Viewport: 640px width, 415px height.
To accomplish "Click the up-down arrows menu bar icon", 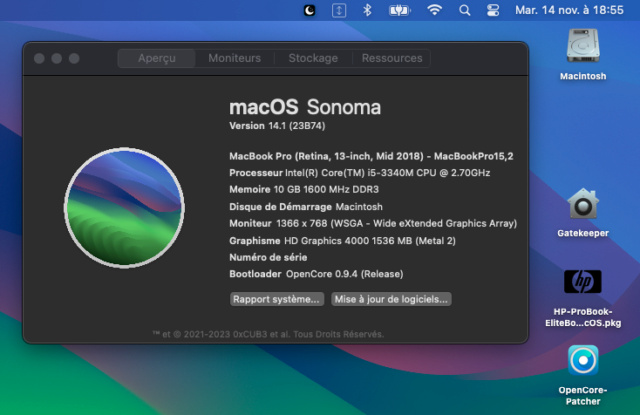I will click(x=339, y=10).
